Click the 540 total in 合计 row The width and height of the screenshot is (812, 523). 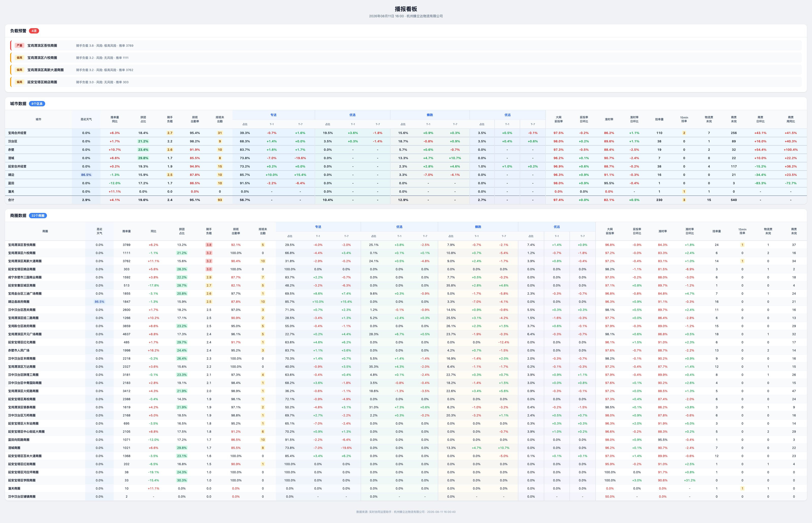(x=734, y=200)
